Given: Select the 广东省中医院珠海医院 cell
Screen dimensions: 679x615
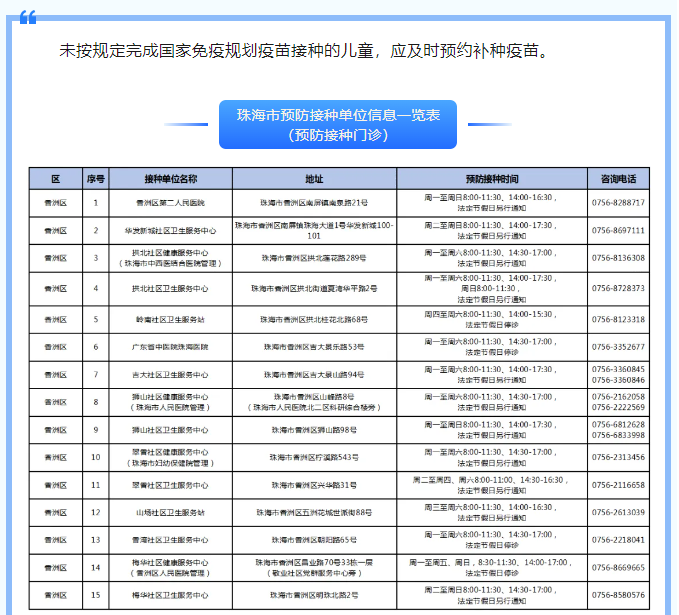Looking at the screenshot, I should click(x=171, y=347).
